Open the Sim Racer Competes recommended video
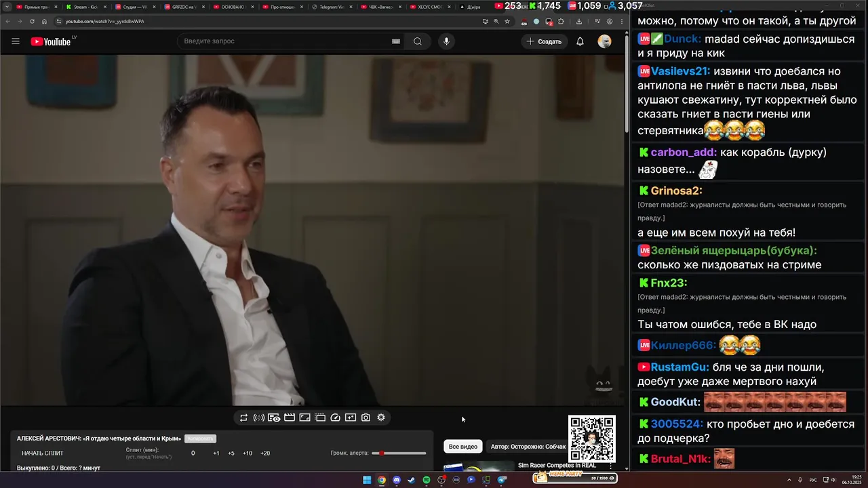Viewport: 868px width, 488px height. 557,466
